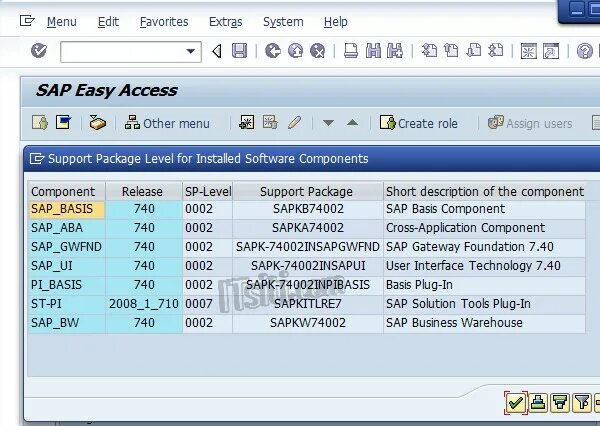Open the Menu menu

click(x=62, y=22)
